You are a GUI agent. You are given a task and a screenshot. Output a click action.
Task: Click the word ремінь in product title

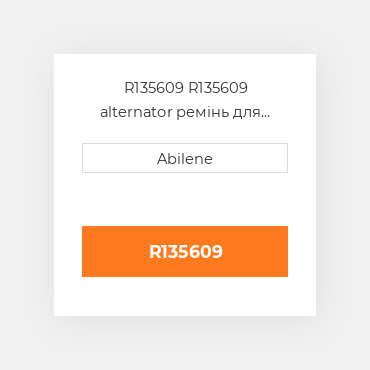(203, 113)
